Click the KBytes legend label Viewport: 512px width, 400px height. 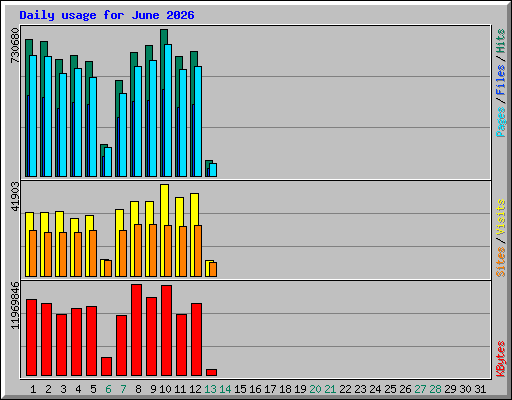500,359
